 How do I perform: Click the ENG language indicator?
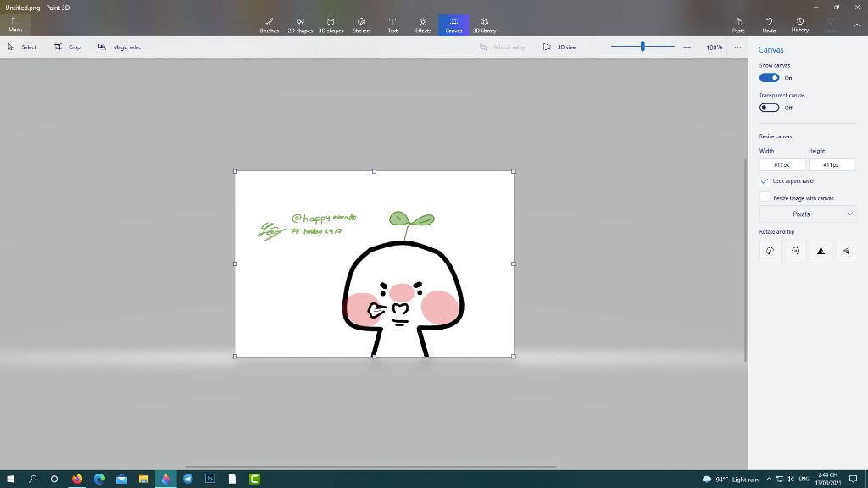tap(804, 480)
